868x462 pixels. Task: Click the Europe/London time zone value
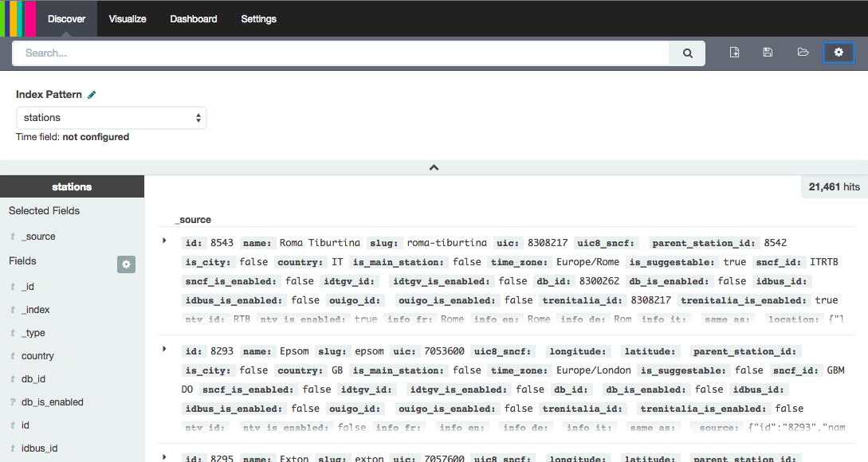tap(594, 370)
